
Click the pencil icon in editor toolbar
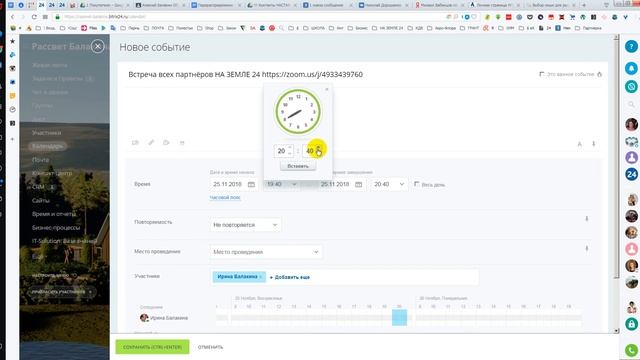151,142
